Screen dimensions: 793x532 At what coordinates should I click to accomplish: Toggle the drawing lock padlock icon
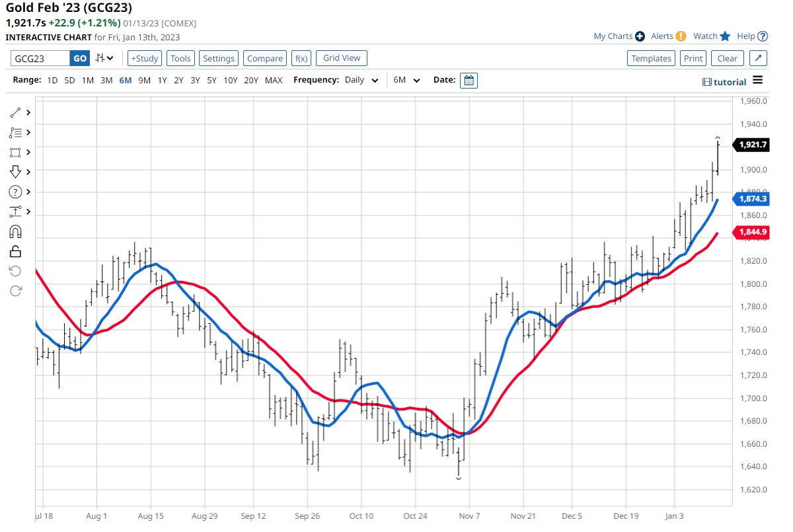tap(16, 251)
